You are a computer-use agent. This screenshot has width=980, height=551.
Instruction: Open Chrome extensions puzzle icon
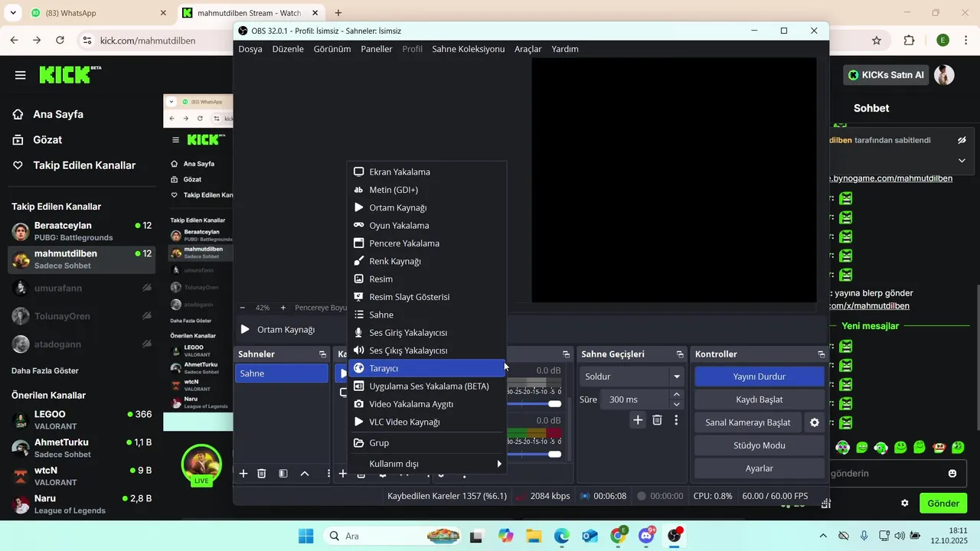(910, 41)
